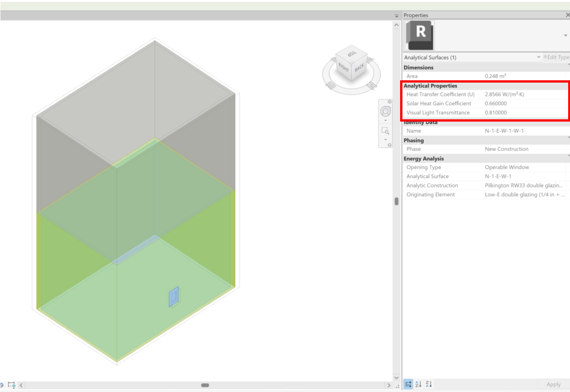This screenshot has width=570, height=392.
Task: Open the type selector dropdown arrow
Action: (x=565, y=35)
